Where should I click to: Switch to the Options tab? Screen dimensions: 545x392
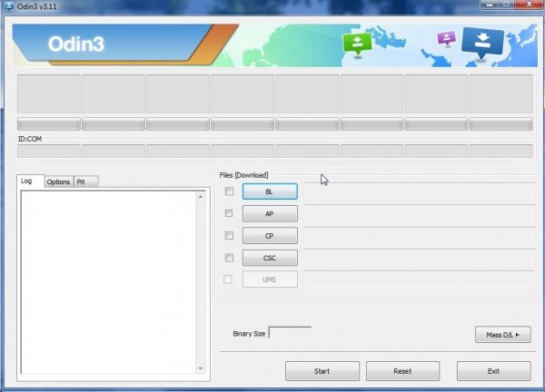pyautogui.click(x=59, y=182)
